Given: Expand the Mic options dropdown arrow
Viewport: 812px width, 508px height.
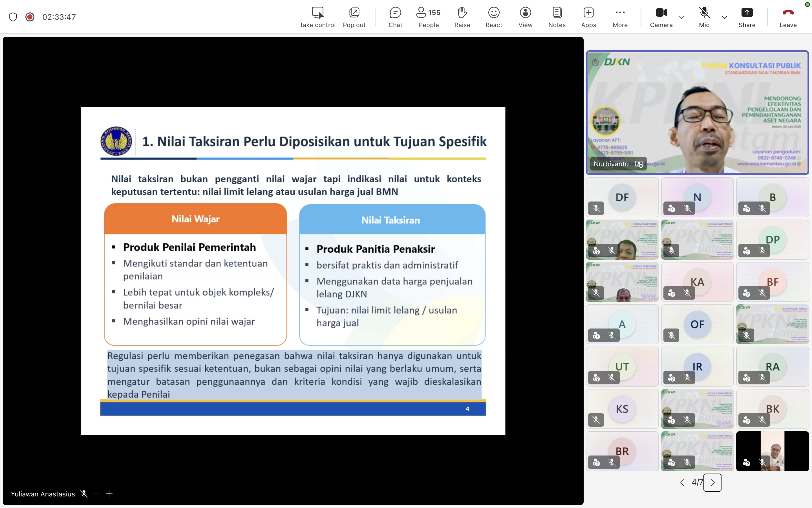Looking at the screenshot, I should click(x=724, y=17).
